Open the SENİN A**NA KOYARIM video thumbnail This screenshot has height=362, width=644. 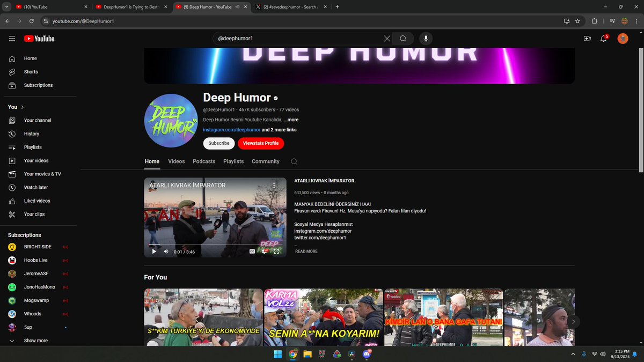tap(324, 317)
